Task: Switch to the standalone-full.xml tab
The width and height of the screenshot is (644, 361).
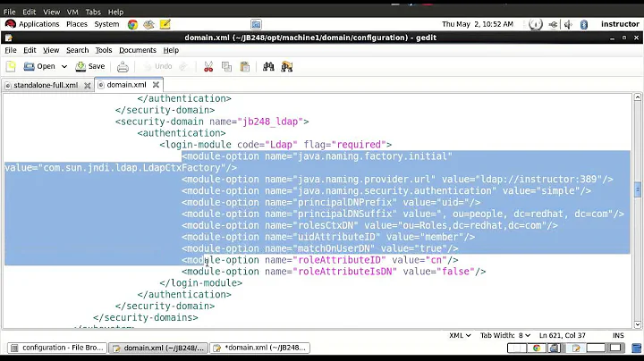Action: pos(46,85)
